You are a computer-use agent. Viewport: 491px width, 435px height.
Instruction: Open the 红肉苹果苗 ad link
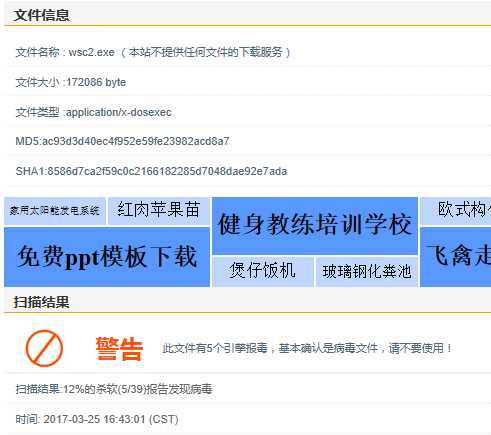(x=159, y=210)
